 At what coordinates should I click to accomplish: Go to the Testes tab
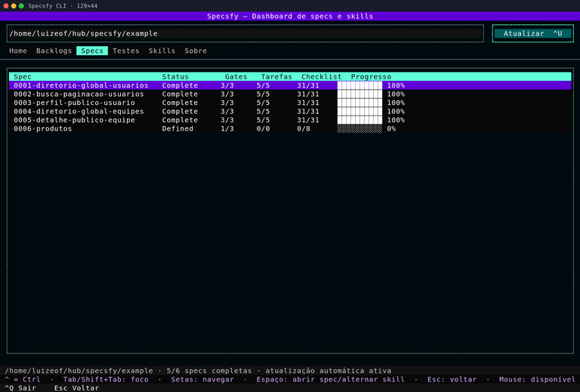126,51
